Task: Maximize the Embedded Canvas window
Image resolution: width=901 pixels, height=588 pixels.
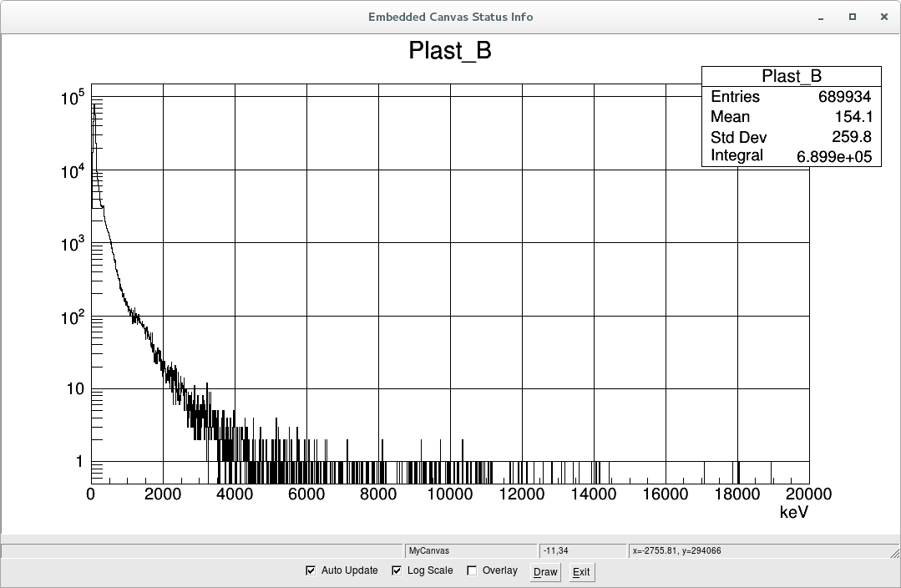Action: tap(853, 18)
